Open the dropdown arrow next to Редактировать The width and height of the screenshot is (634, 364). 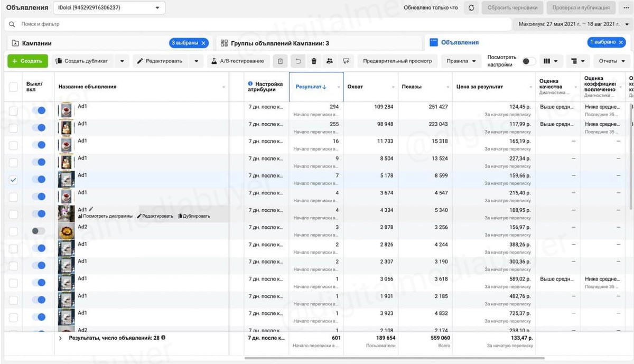[197, 61]
